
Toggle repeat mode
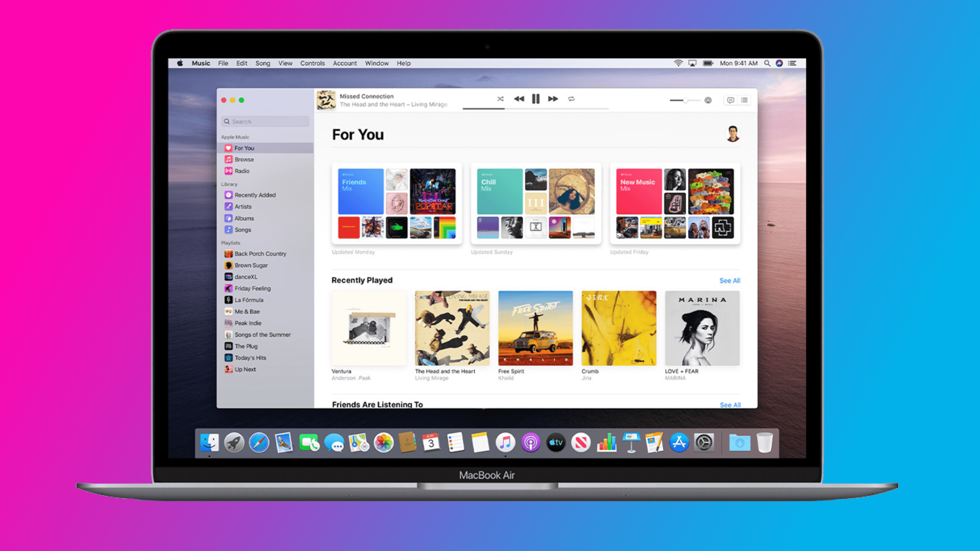tap(571, 99)
